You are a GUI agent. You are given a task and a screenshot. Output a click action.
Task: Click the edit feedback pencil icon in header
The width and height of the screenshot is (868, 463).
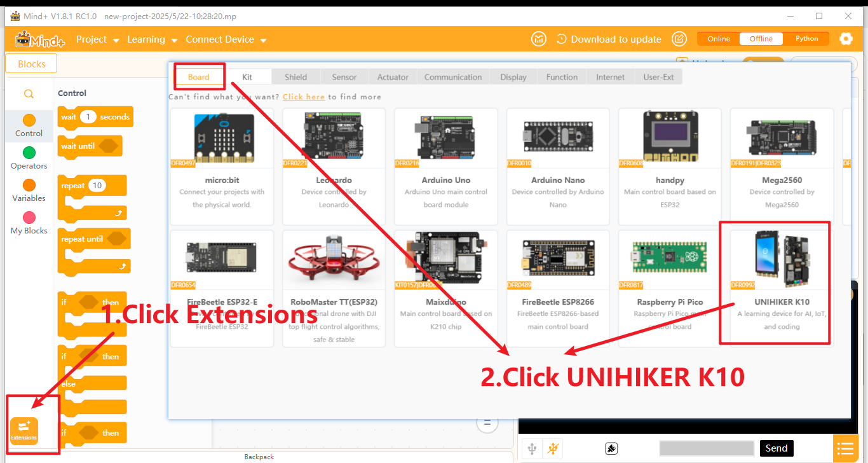coord(679,39)
